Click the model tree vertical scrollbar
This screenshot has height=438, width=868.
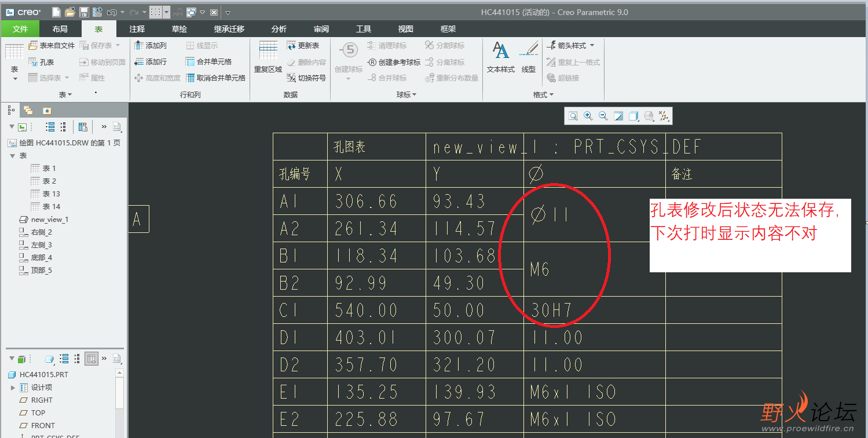coord(120,392)
